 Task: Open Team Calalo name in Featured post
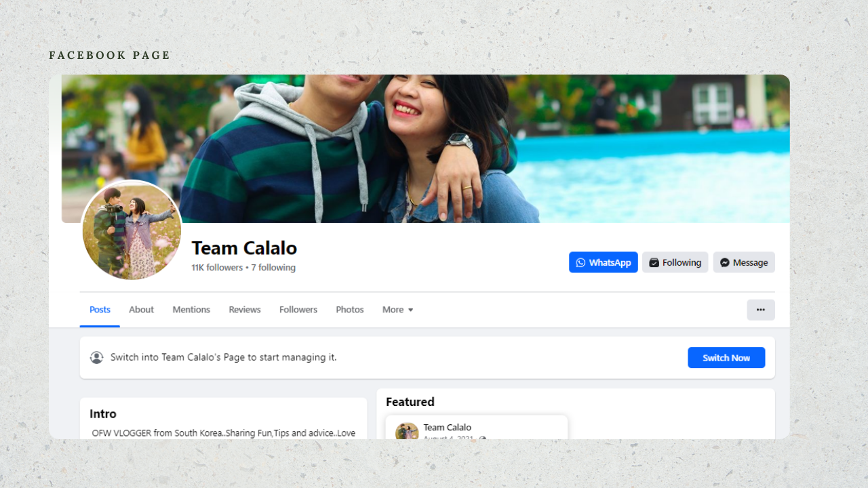448,427
